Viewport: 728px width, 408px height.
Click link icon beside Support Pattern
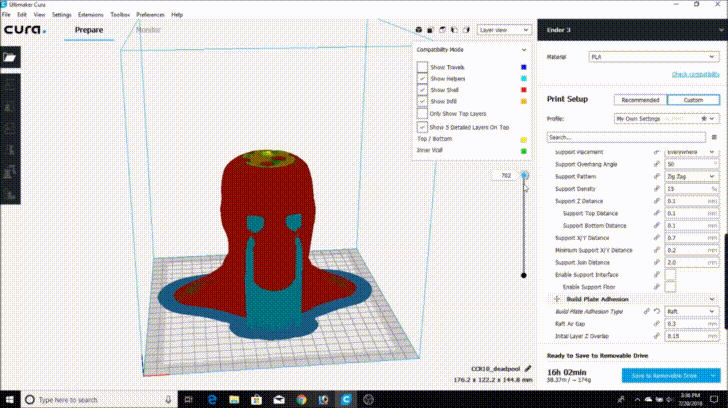[656, 176]
